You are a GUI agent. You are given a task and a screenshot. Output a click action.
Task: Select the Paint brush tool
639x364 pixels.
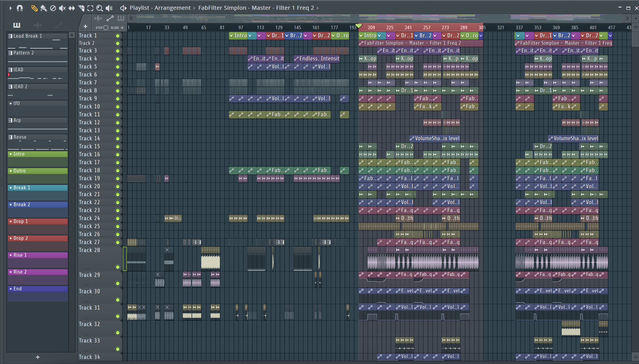43,8
